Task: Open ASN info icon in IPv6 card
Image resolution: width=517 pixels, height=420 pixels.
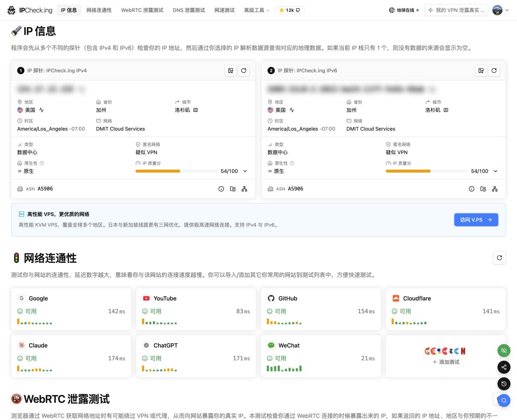Action: 471,189
